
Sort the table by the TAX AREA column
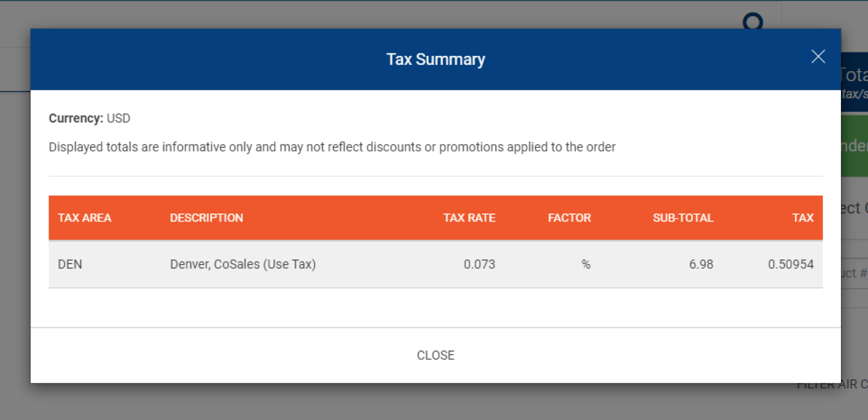coord(84,217)
